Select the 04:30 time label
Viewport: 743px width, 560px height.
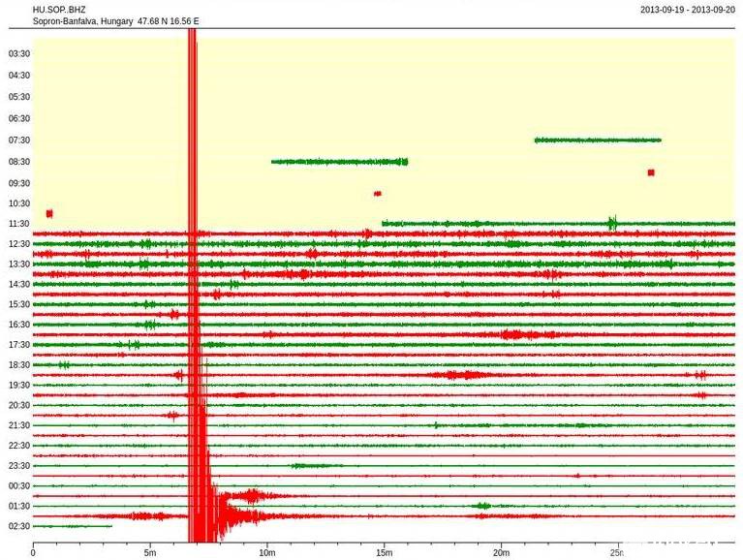pyautogui.click(x=19, y=76)
